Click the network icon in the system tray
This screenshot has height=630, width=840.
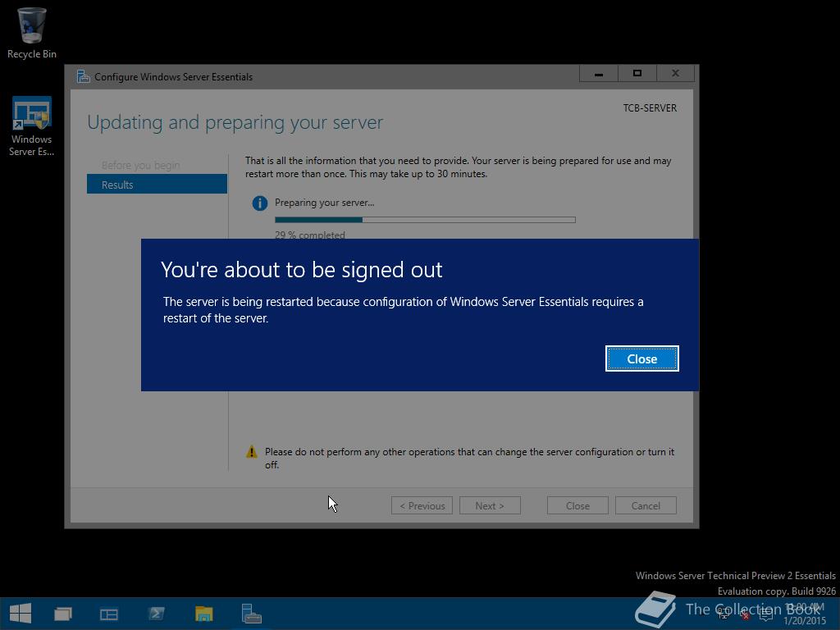click(x=724, y=614)
